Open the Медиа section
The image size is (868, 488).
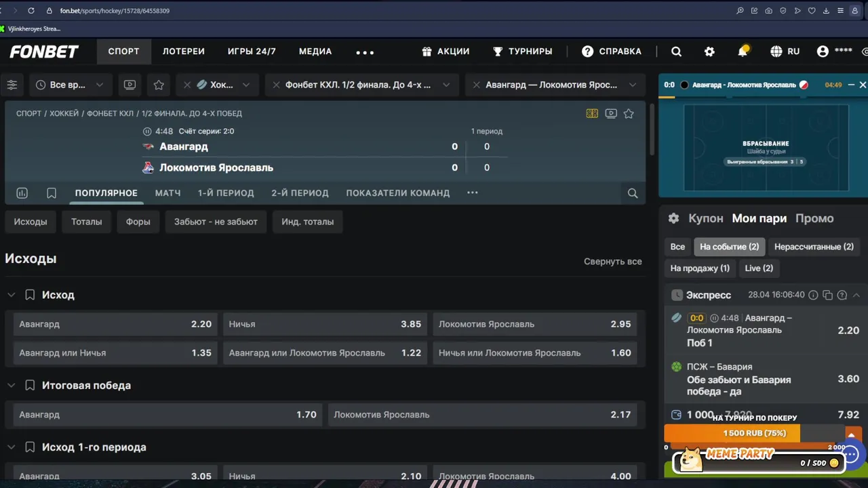pos(315,52)
